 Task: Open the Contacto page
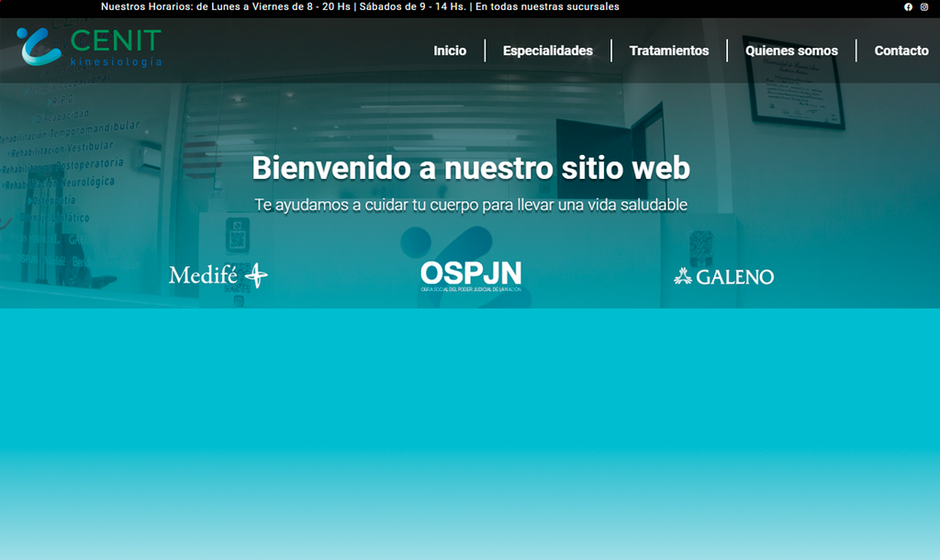click(x=901, y=51)
